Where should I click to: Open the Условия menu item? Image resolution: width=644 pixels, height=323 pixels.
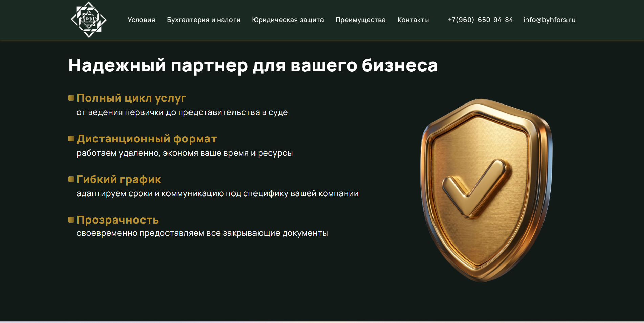point(141,20)
